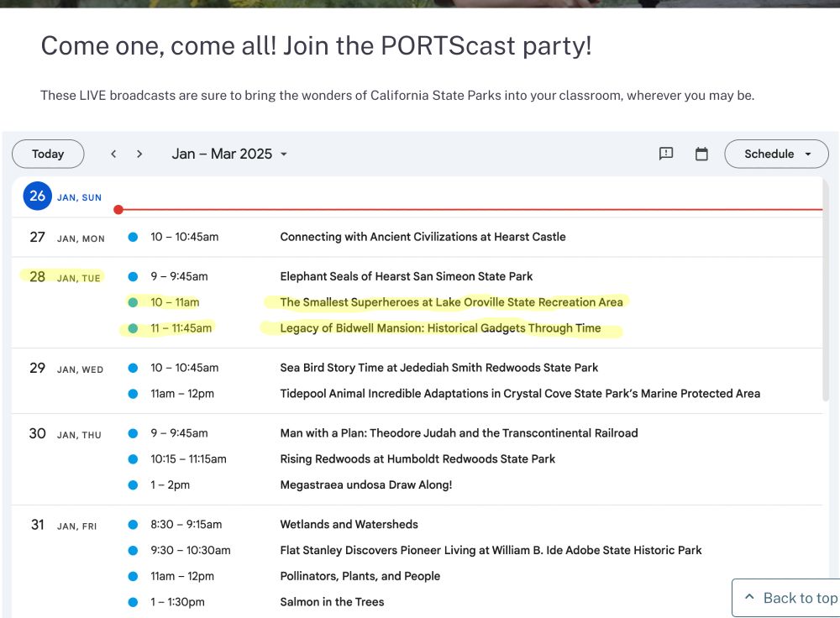The height and width of the screenshot is (618, 840).
Task: Click the 27 Jan, Mon date label
Action: pos(67,237)
